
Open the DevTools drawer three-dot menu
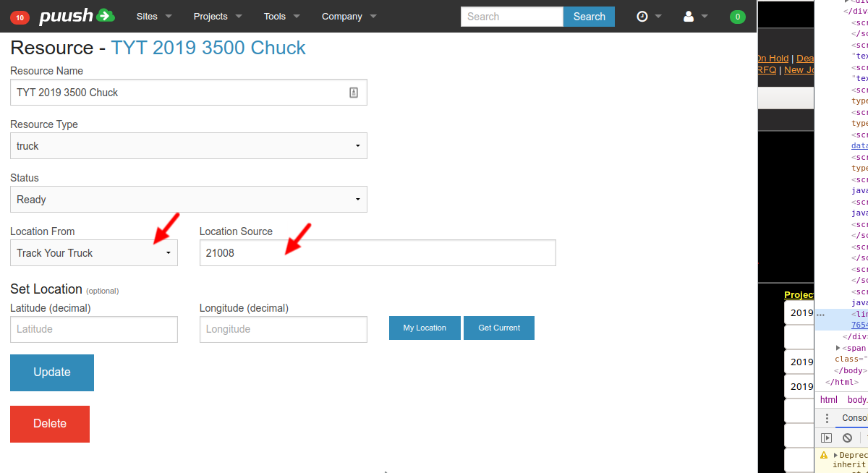[827, 418]
